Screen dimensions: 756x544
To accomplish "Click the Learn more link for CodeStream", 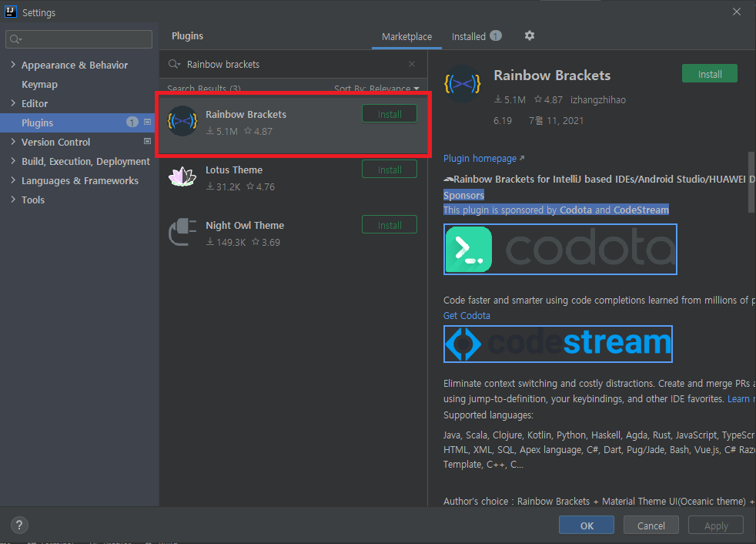I will [x=741, y=398].
